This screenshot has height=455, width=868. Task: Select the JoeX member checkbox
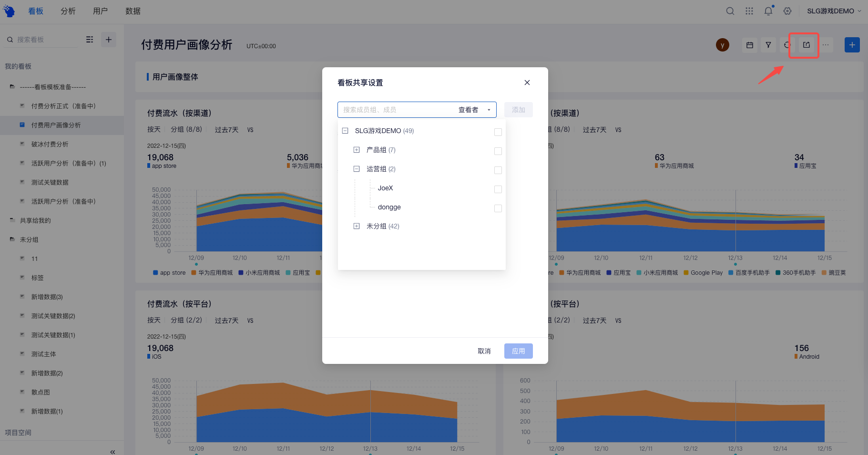click(x=498, y=189)
